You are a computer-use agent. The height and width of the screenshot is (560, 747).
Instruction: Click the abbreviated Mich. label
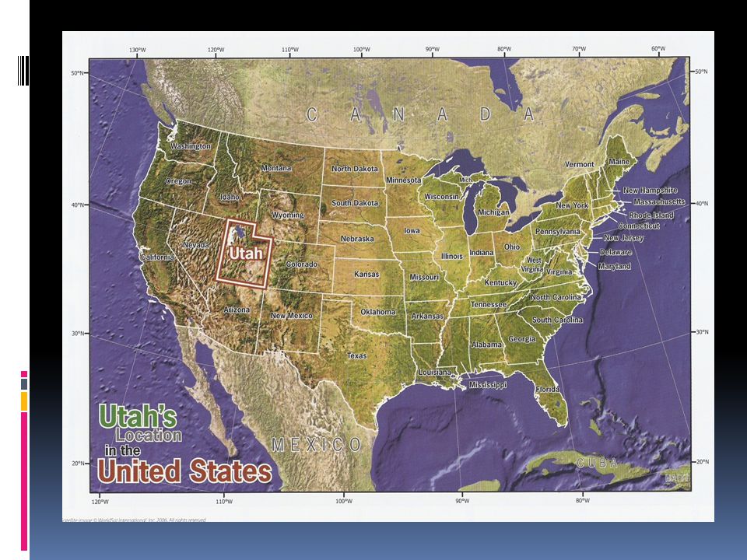pos(466,180)
